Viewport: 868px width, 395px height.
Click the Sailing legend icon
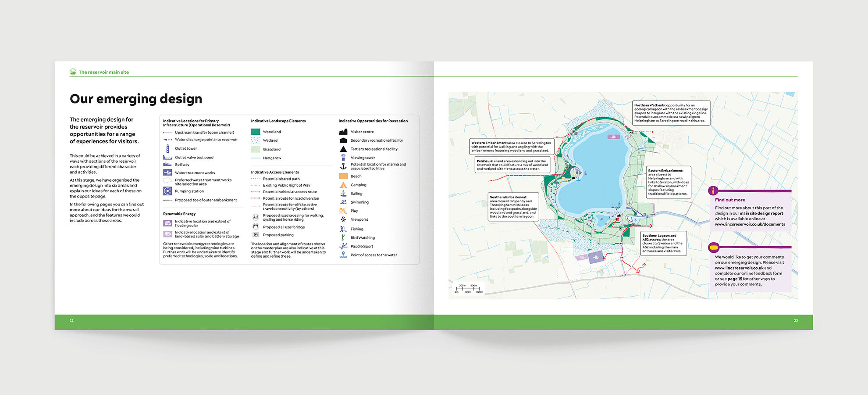click(343, 194)
